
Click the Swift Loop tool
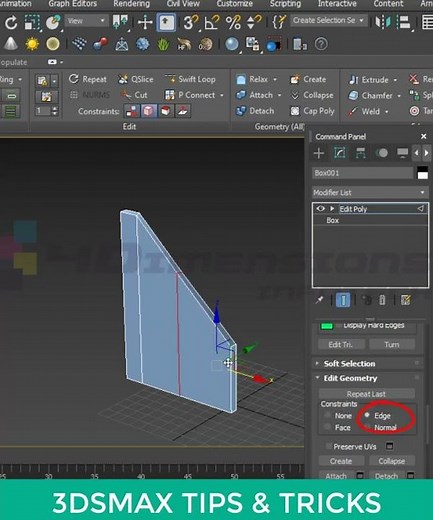point(190,79)
